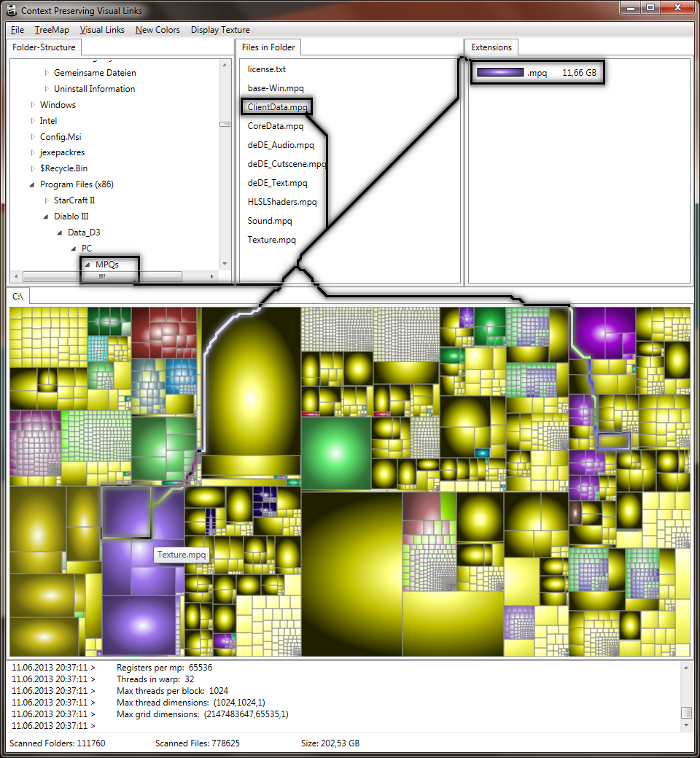Viewport: 700px width, 758px height.
Task: Select deDE_Text.mpq in file list
Action: [x=277, y=183]
